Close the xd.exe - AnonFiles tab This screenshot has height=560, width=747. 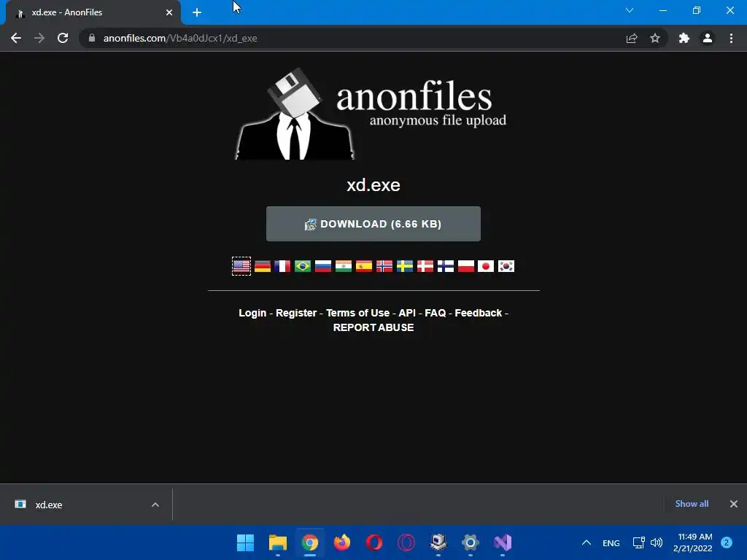[169, 12]
